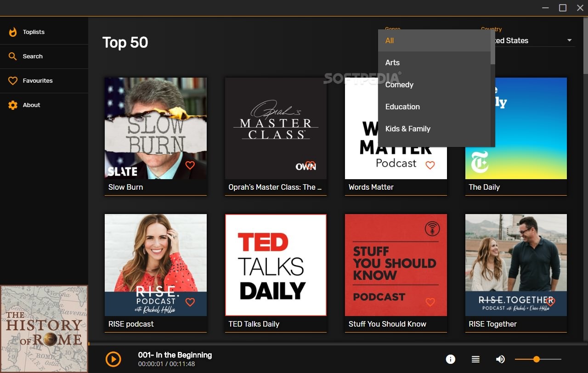Viewport: 588px width, 373px height.
Task: Show episode info icon
Action: pyautogui.click(x=451, y=359)
